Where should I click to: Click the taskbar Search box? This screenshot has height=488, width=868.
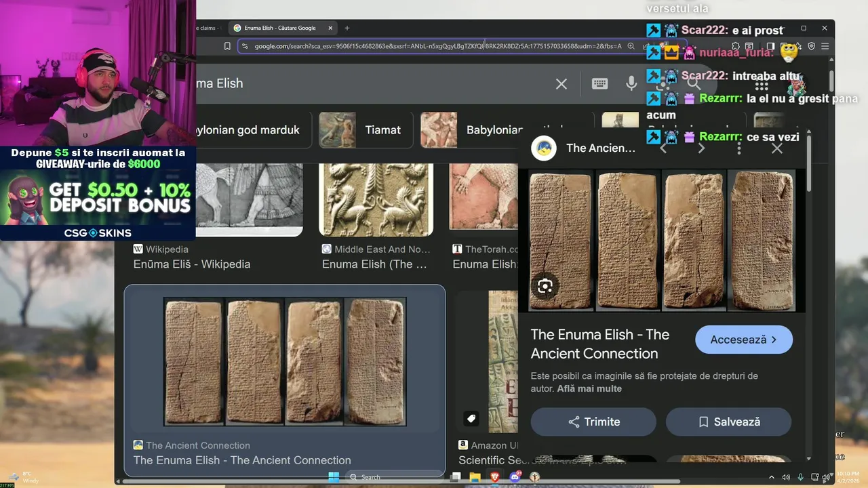396,477
